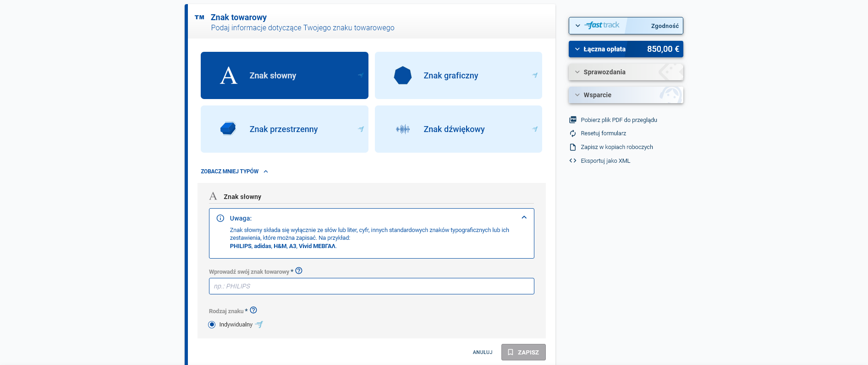Click the ZAPISZ button
The height and width of the screenshot is (365, 868).
523,352
